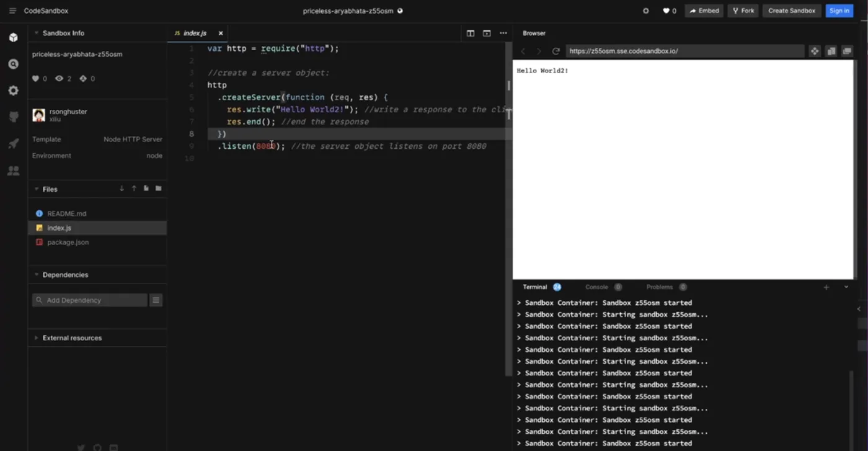Viewport: 868px width, 451px height.
Task: Click the last window icon in browser toolbar
Action: [x=847, y=51]
